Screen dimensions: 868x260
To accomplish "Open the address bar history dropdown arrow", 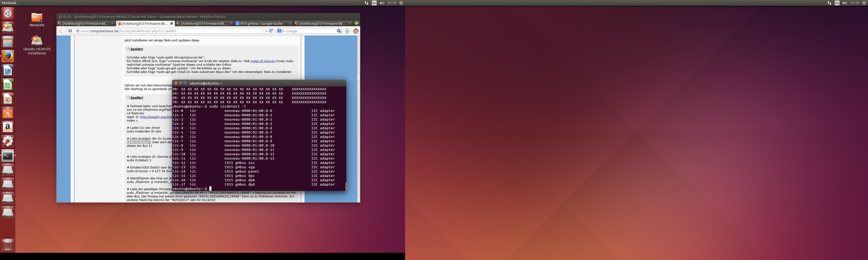I will pos(267,31).
